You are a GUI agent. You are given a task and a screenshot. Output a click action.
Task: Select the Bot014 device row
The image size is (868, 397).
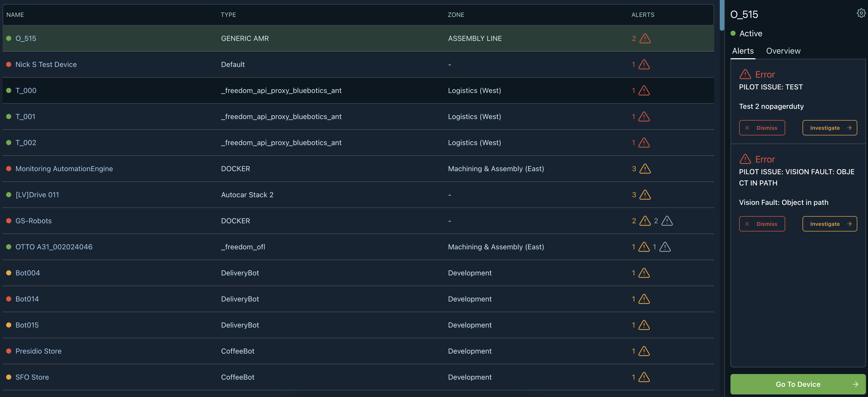[27, 299]
